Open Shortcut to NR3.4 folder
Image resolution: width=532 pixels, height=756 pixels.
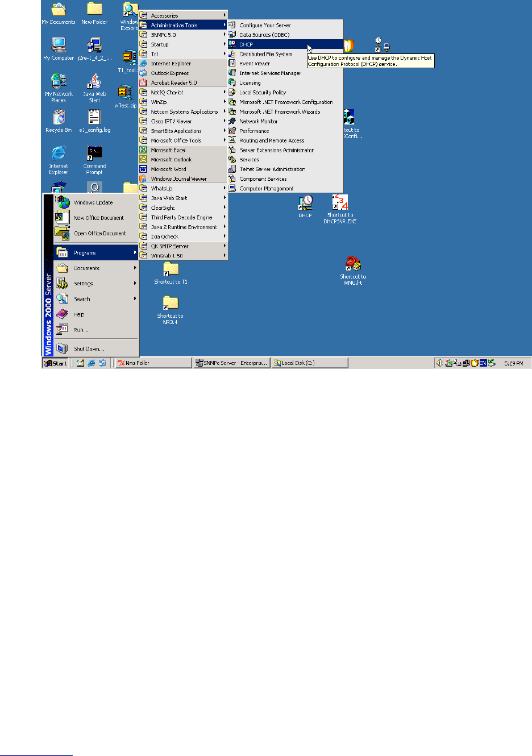coord(171,310)
